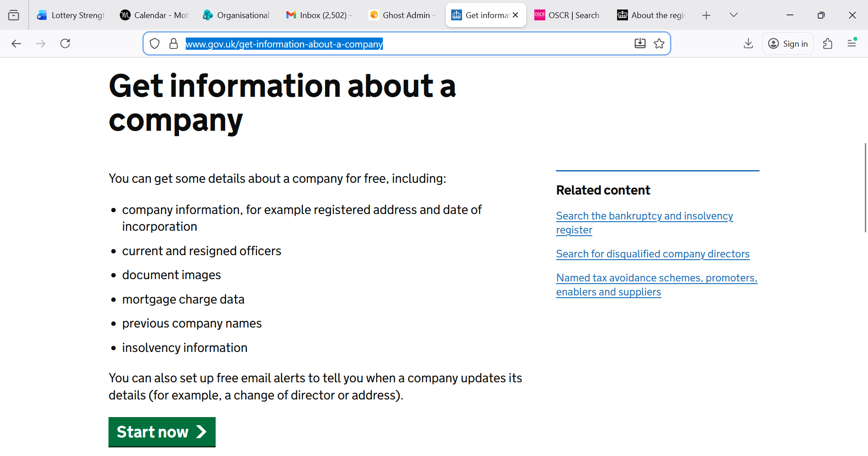
Task: View site security via the padlock icon
Action: coord(174,43)
